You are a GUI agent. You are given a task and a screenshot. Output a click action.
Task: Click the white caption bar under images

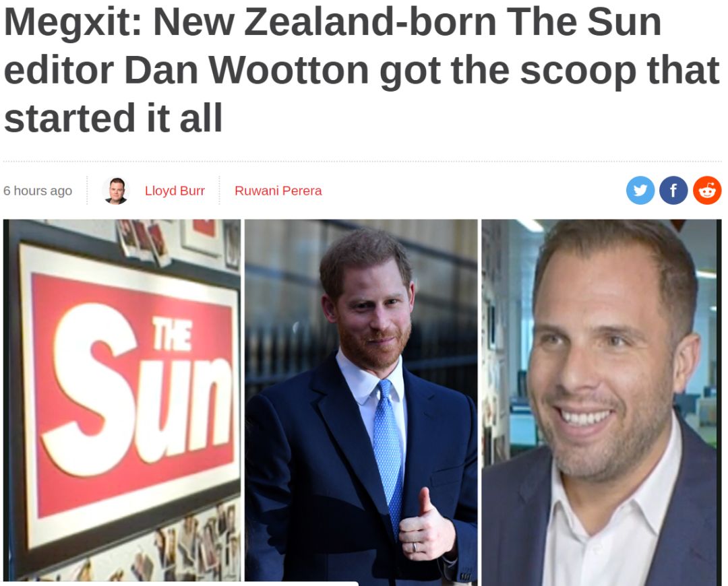click(181, 583)
